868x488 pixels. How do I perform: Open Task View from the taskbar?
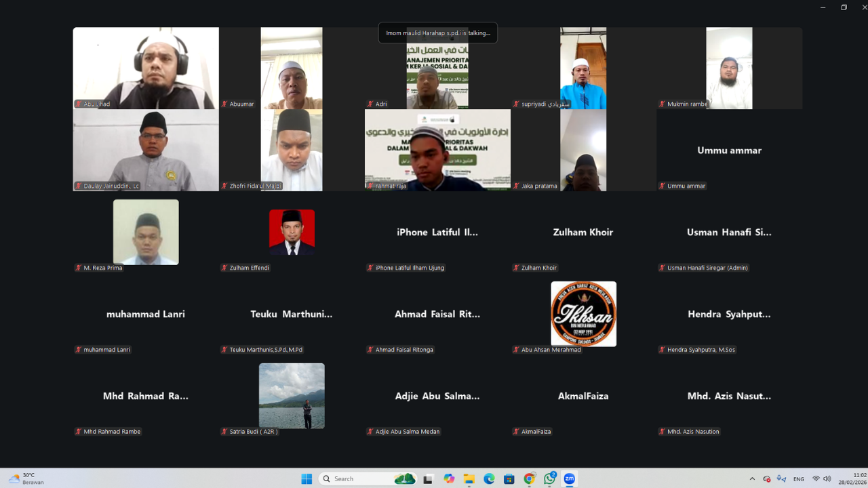click(x=428, y=479)
